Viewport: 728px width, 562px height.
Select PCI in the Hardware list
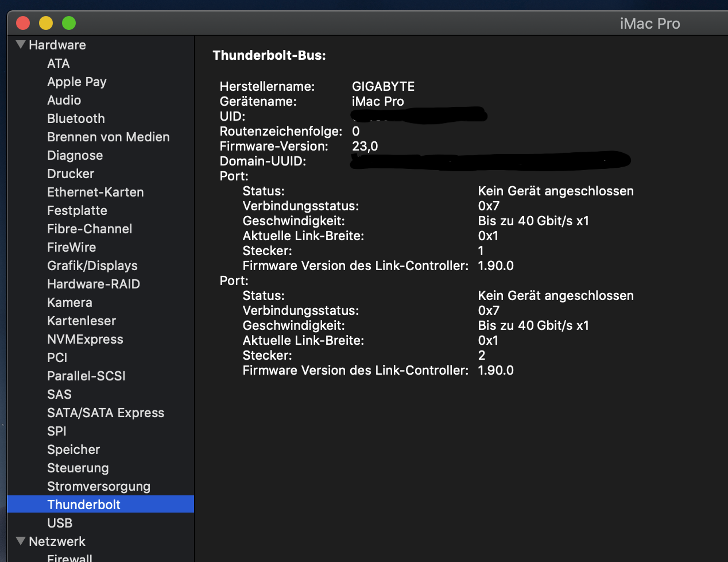(57, 357)
